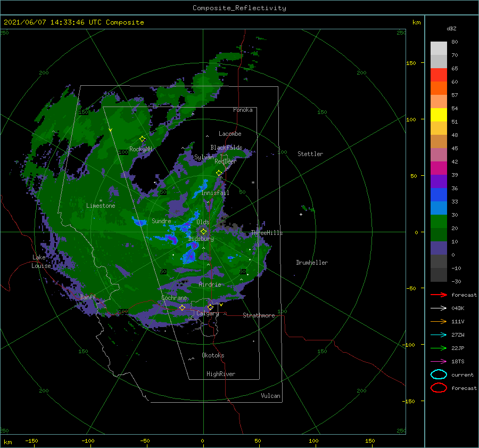The image size is (479, 448).
Task: Pick the dark green 20 dBZ swatch
Action: (x=439, y=234)
